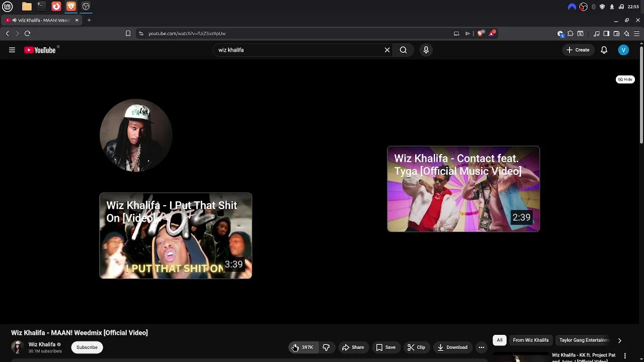Download the video

click(452, 347)
